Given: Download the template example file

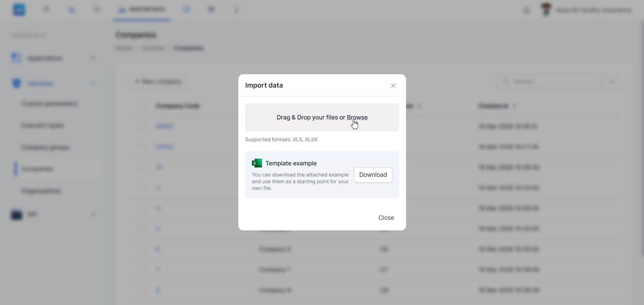Looking at the screenshot, I should [373, 175].
